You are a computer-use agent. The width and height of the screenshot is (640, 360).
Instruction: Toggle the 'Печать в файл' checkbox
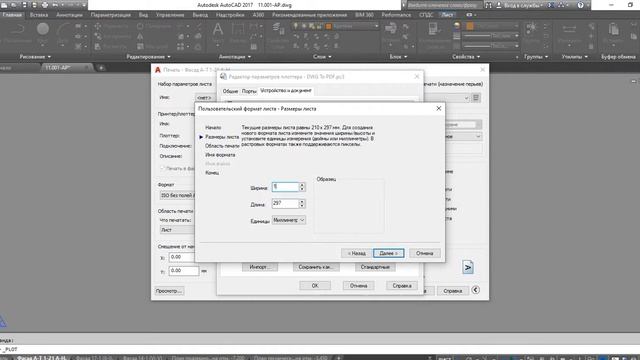point(162,168)
